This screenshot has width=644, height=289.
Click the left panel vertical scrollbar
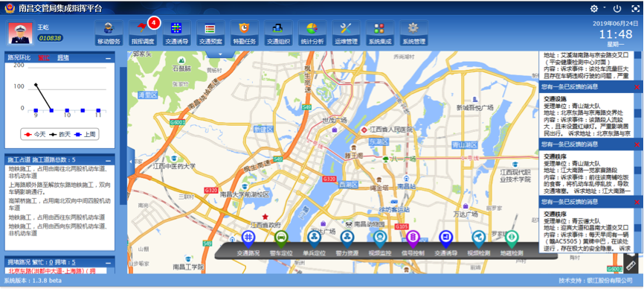tap(123, 136)
